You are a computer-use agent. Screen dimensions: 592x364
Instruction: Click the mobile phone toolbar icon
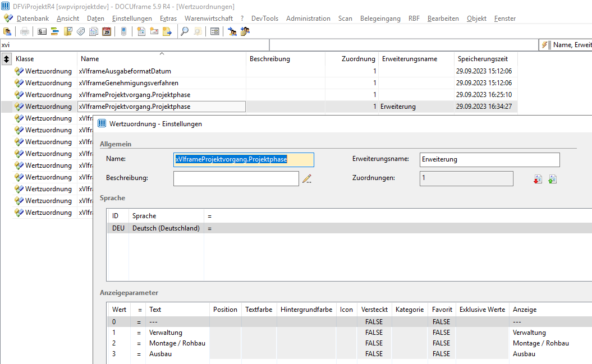point(123,31)
